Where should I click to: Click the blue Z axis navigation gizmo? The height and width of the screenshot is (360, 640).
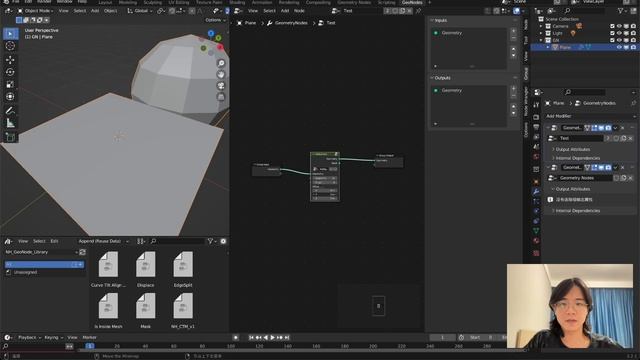(211, 33)
